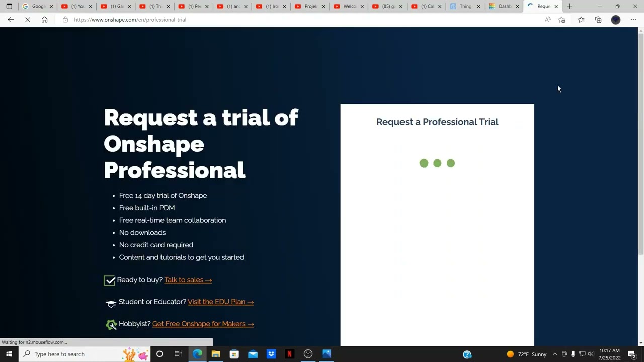Screen dimensions: 644x362
Task: Go back to the previous page
Action: pos(11,20)
